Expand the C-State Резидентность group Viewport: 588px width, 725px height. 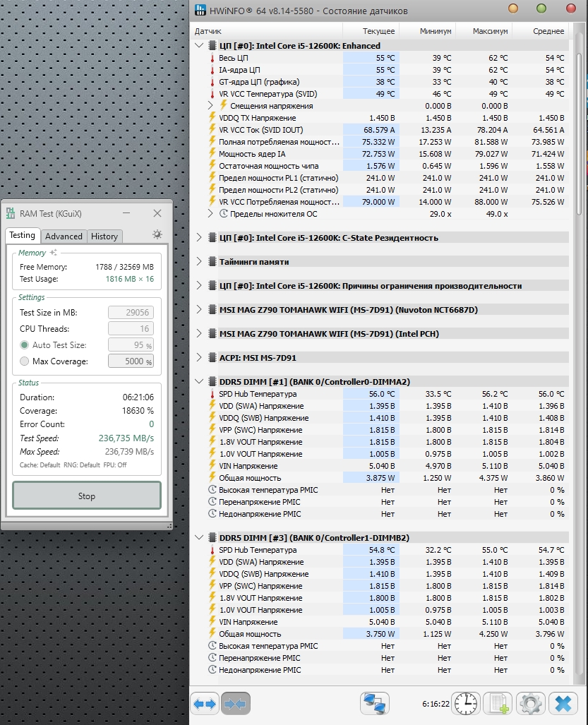[199, 238]
